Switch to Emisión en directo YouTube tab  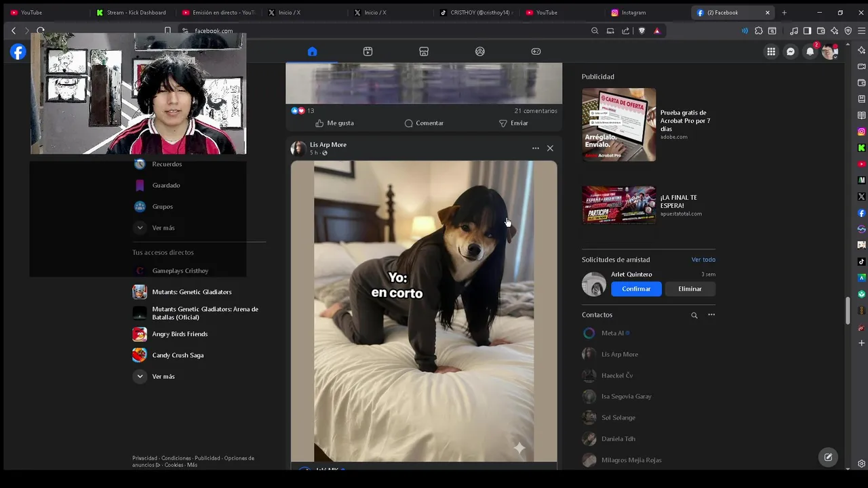coord(218,12)
